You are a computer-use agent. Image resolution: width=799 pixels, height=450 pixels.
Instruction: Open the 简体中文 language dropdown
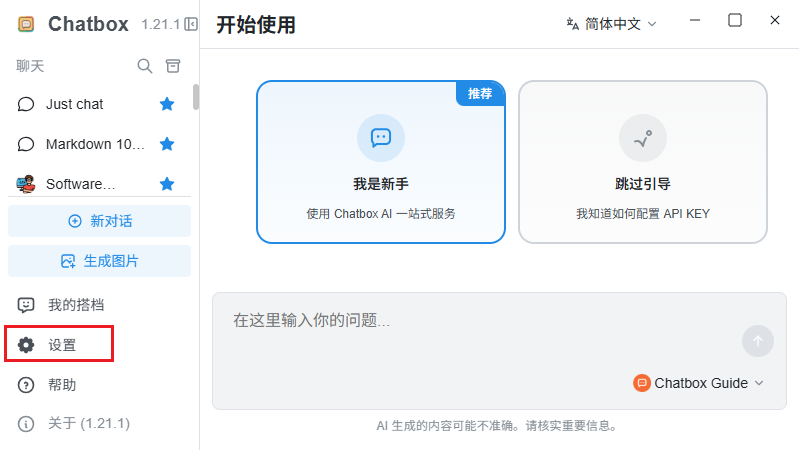click(x=612, y=24)
